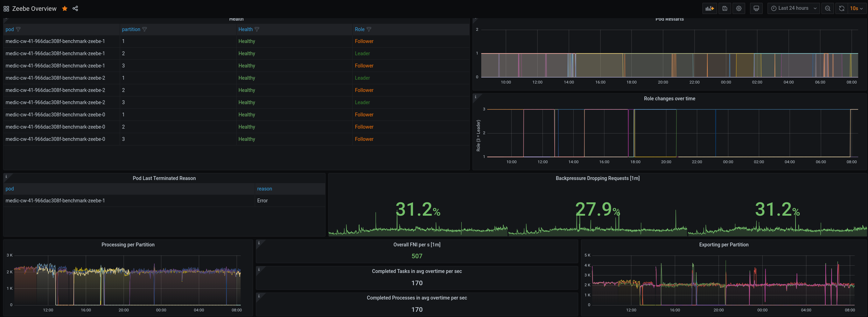This screenshot has width=868, height=317.
Task: Open the share dashboard dialog
Action: click(75, 8)
